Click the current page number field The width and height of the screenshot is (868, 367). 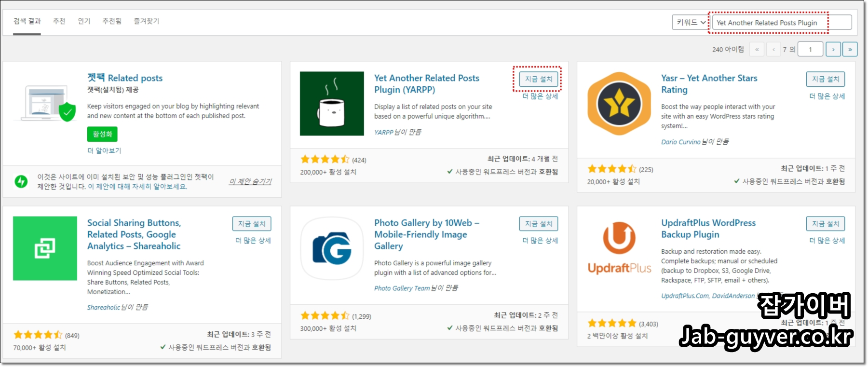(810, 49)
